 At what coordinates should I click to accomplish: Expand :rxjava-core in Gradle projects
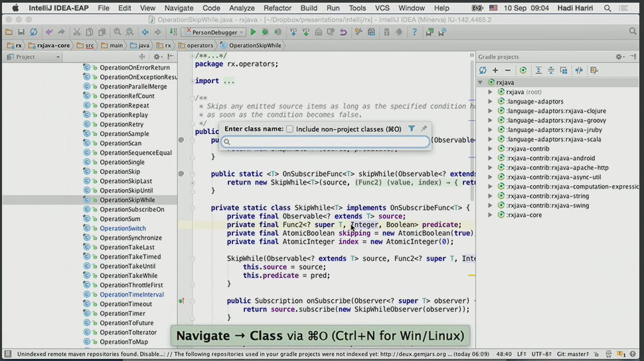tap(490, 215)
